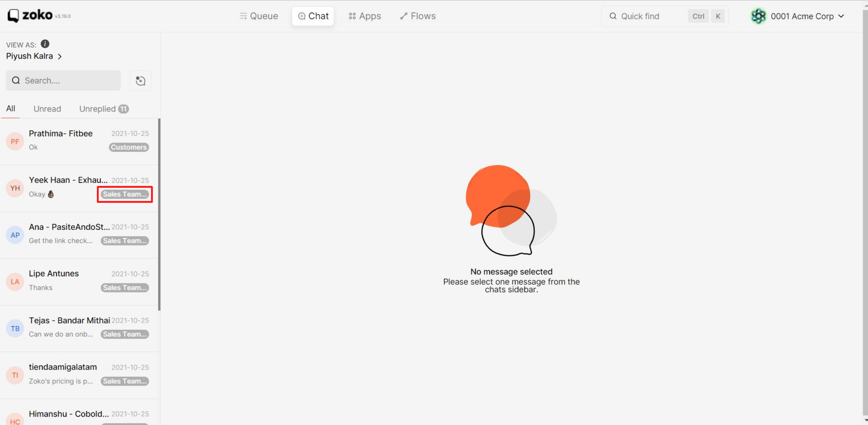Open the PF avatar for Prathima- Fitbee

pyautogui.click(x=15, y=142)
